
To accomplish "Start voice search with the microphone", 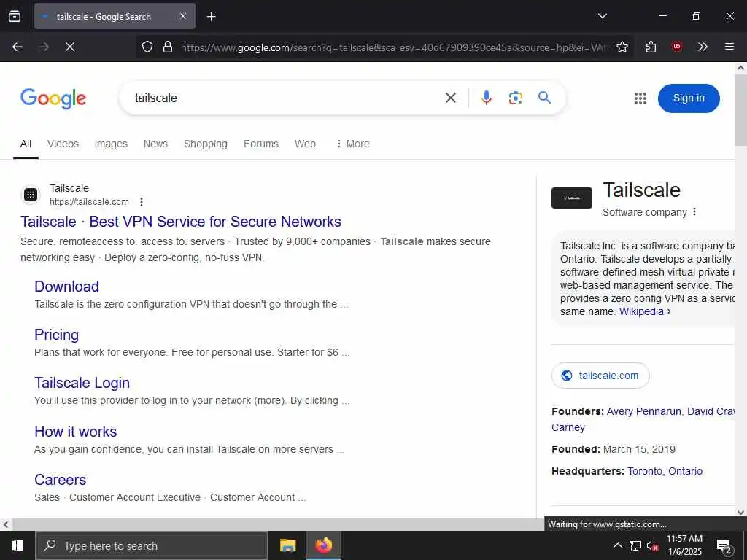I will [x=486, y=98].
